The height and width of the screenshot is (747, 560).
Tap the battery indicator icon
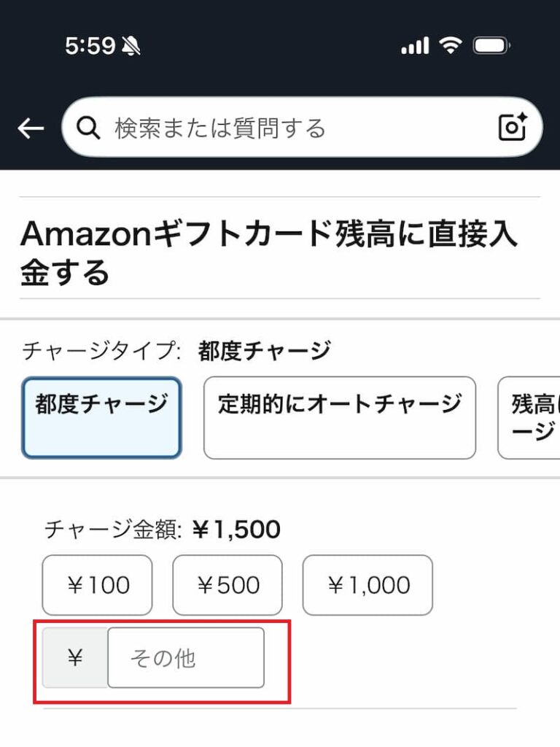pos(492,47)
